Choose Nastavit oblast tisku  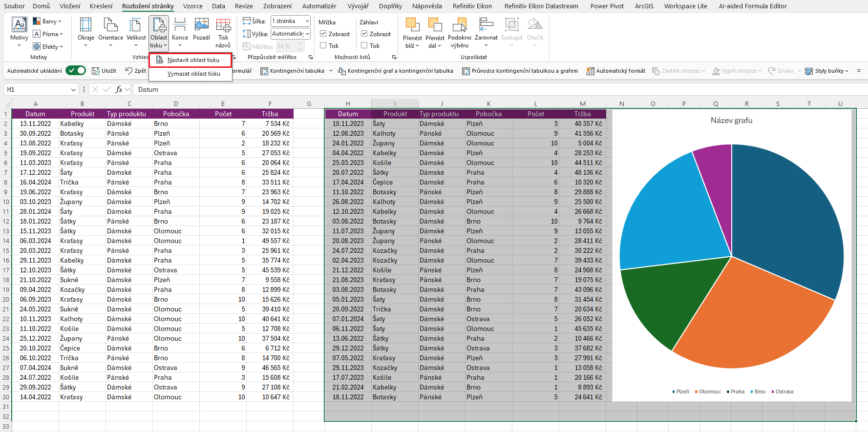191,60
